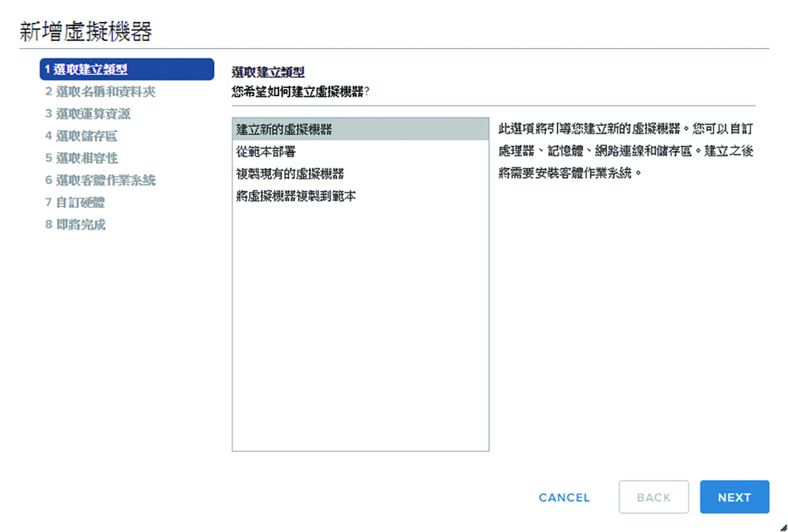Click the CANCEL button
This screenshot has width=788, height=532.
[x=564, y=497]
